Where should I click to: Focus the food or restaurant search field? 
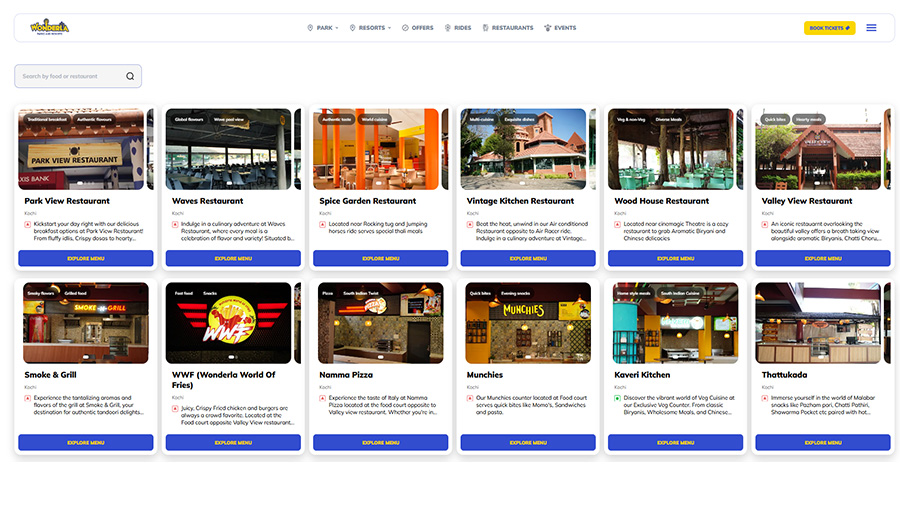tap(78, 76)
